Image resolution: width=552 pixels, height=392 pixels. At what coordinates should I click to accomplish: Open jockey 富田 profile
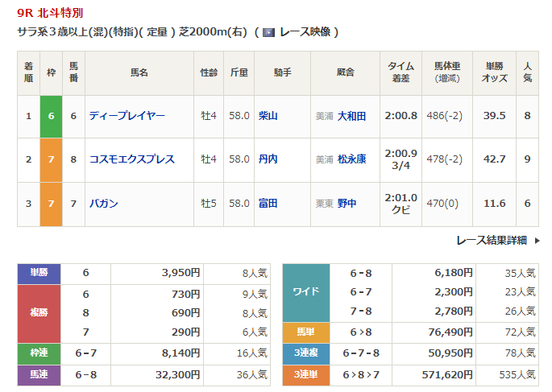(268, 204)
